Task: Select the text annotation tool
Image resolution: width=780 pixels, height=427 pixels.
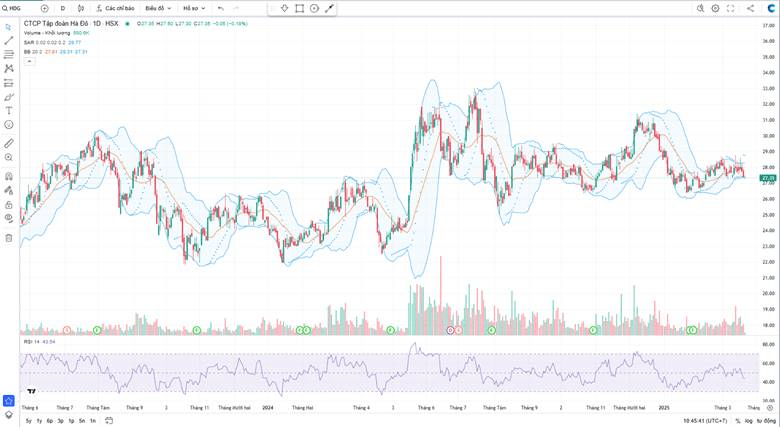Action: point(9,111)
